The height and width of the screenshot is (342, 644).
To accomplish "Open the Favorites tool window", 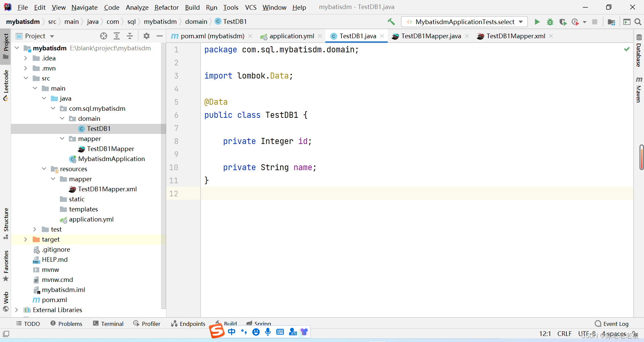I will [6, 265].
